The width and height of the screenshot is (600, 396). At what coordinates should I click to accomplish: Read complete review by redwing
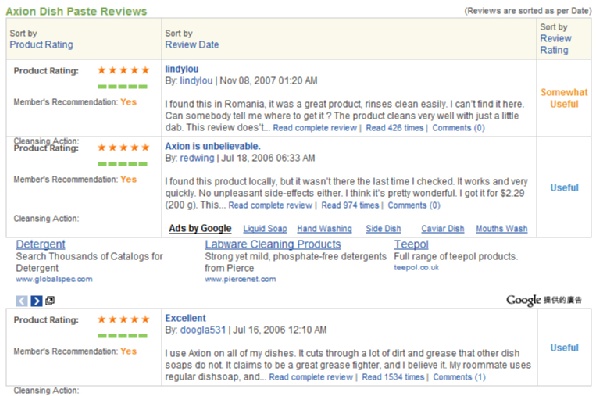tap(270, 205)
